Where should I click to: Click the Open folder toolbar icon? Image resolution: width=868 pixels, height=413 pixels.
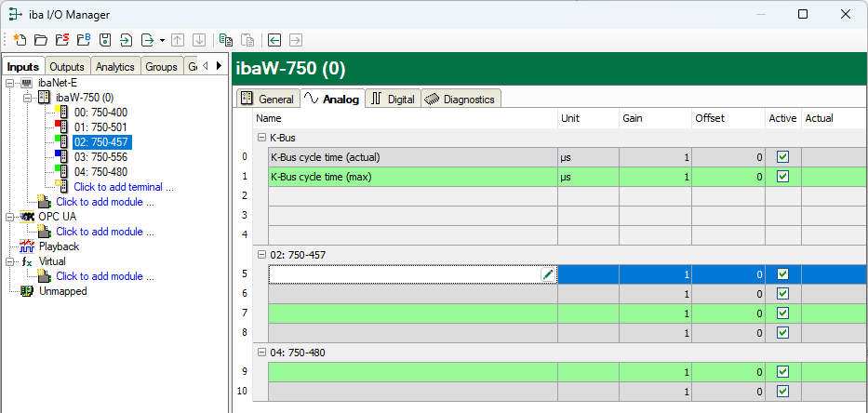point(40,39)
